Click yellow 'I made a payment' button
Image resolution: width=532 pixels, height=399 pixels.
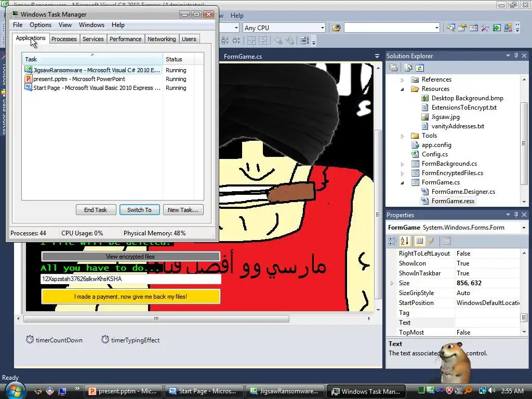pyautogui.click(x=130, y=297)
